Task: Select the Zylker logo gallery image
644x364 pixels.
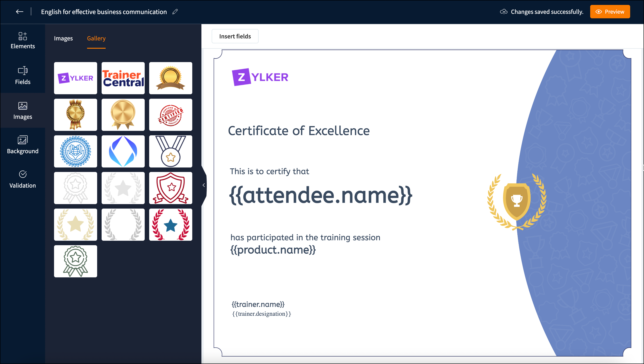Action: (75, 78)
